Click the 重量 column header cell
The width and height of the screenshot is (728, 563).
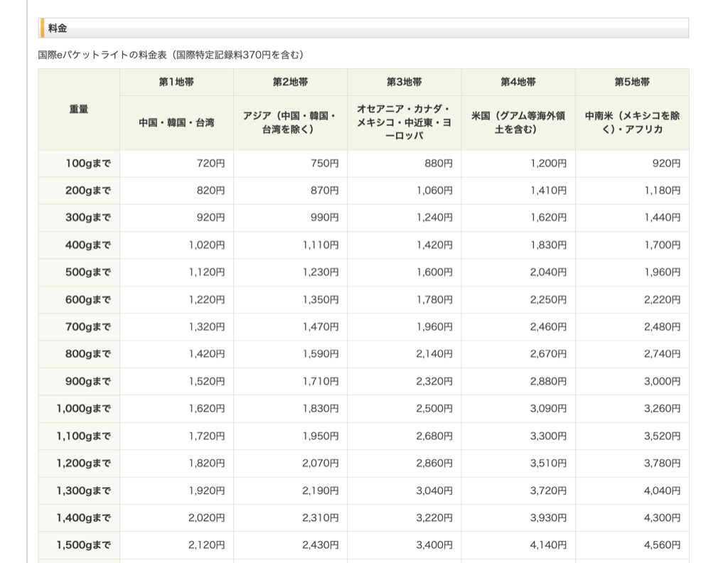[79, 109]
